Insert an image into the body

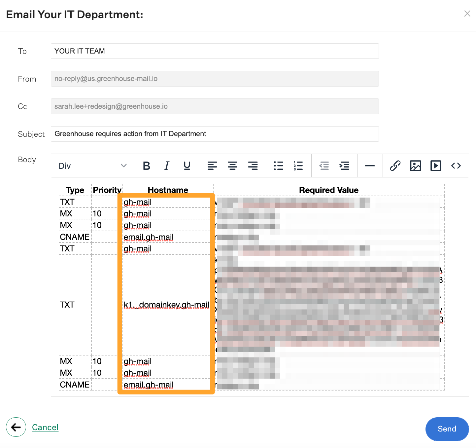[x=416, y=166]
